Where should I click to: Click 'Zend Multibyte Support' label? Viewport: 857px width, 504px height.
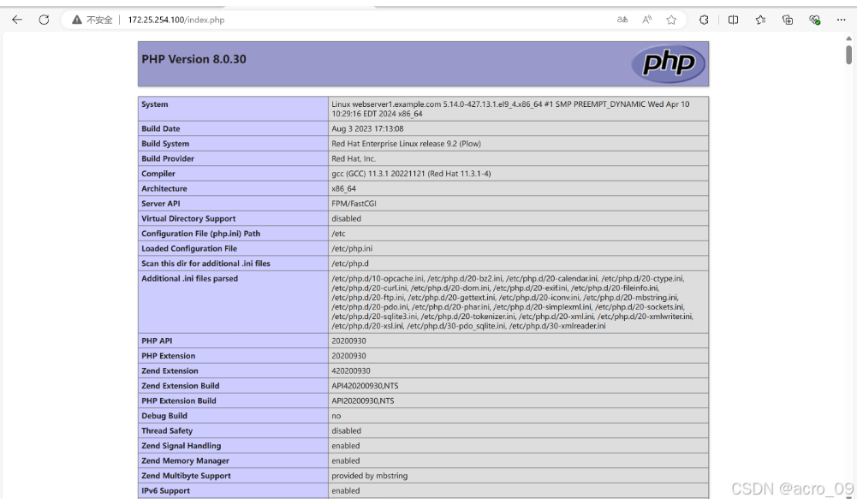point(186,476)
